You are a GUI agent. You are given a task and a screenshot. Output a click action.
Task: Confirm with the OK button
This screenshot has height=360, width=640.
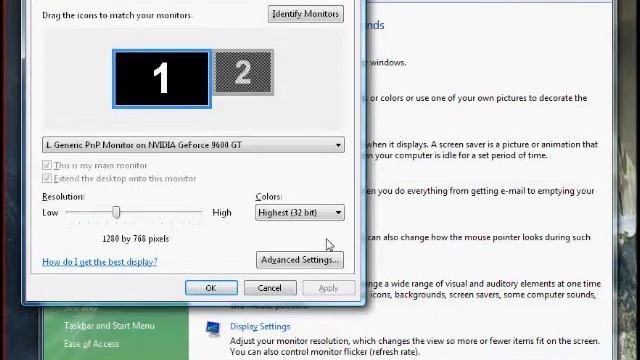coord(211,288)
